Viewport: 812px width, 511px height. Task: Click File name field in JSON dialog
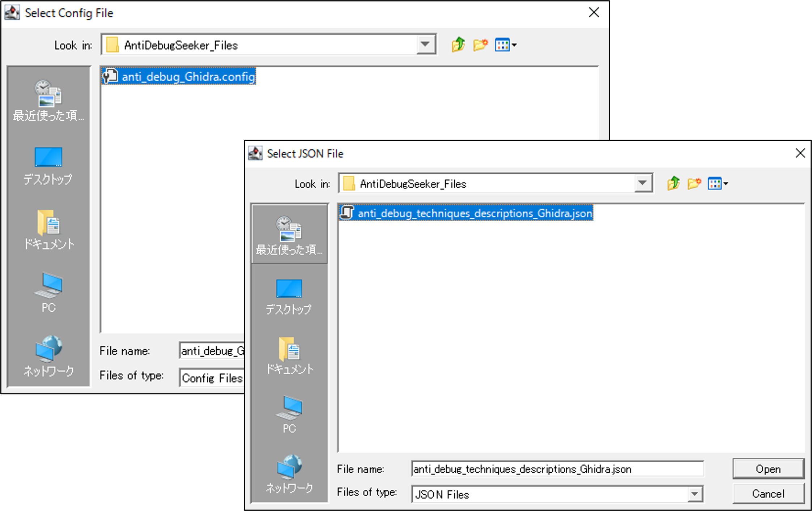(557, 469)
